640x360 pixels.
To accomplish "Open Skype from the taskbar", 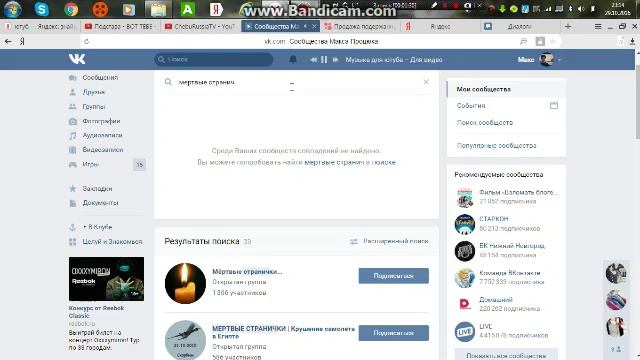I will tap(42, 9).
